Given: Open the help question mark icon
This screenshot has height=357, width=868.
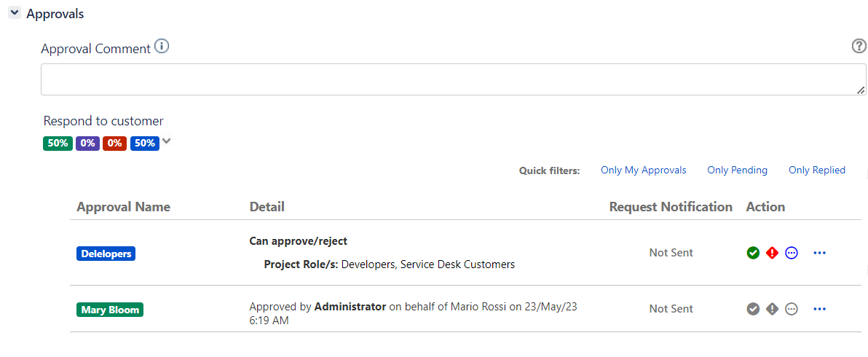Looking at the screenshot, I should [x=859, y=47].
